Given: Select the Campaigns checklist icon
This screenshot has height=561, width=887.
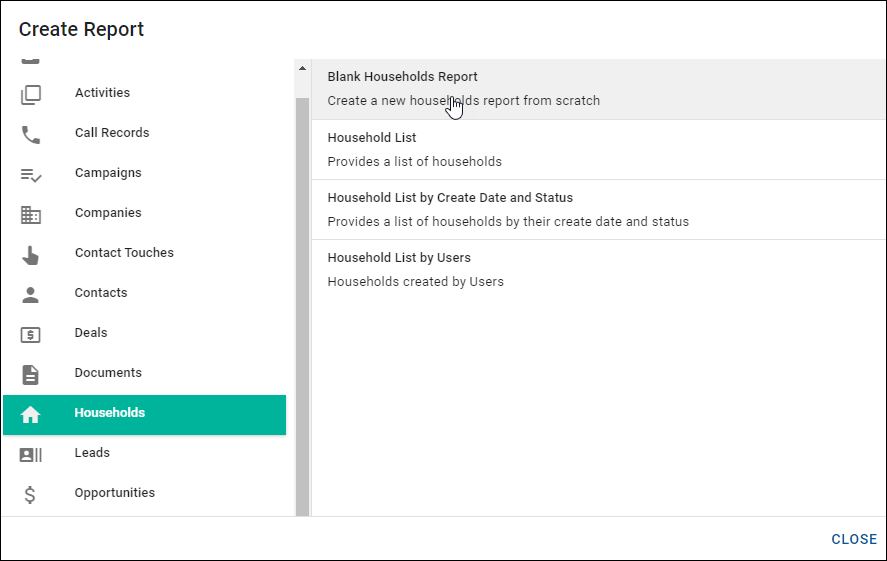Looking at the screenshot, I should tap(31, 174).
